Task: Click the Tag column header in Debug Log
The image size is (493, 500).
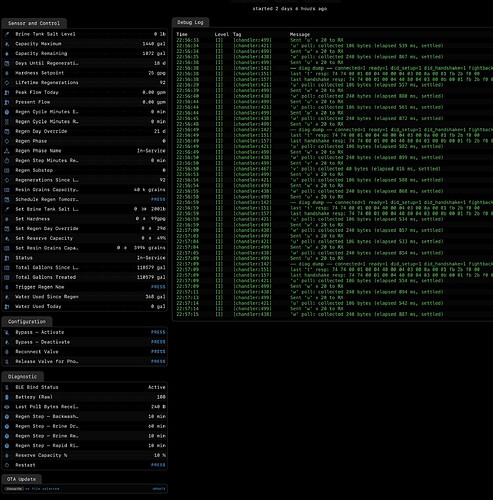Action: 237,34
